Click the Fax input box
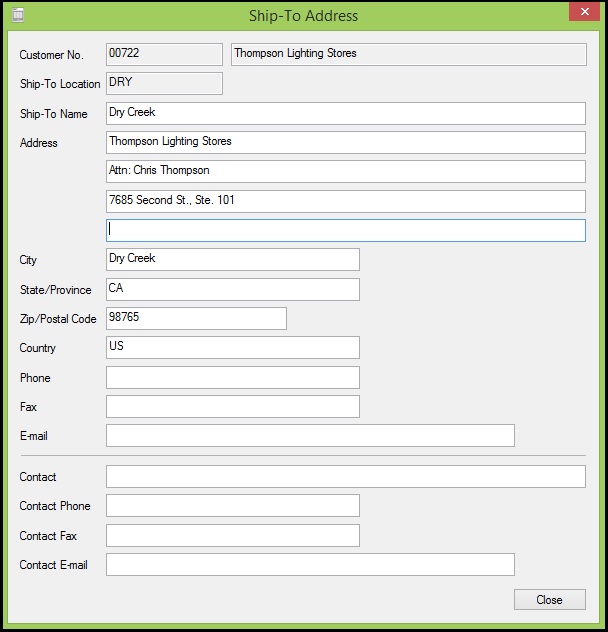 pos(232,406)
